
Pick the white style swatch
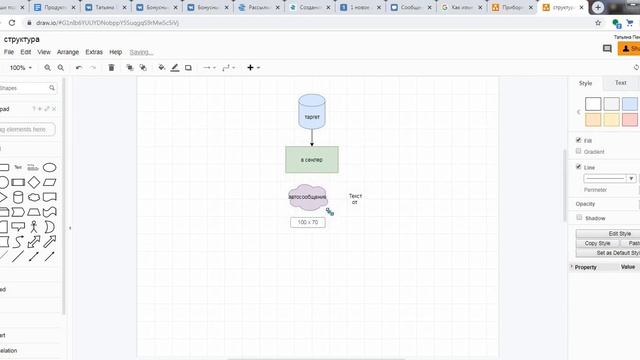(593, 104)
